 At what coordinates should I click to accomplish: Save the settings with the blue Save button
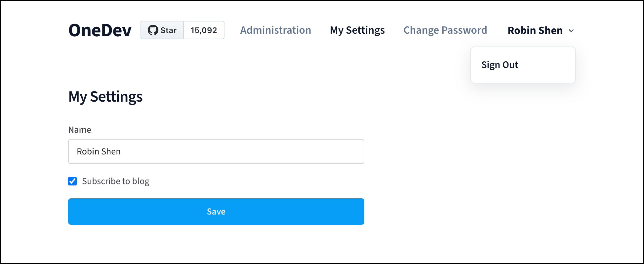[x=216, y=212]
